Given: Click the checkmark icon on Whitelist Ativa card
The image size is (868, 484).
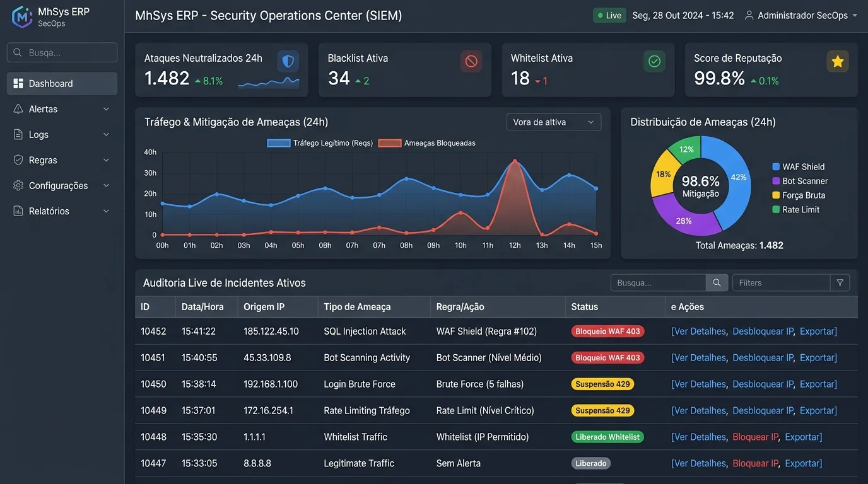Looking at the screenshot, I should coord(655,61).
